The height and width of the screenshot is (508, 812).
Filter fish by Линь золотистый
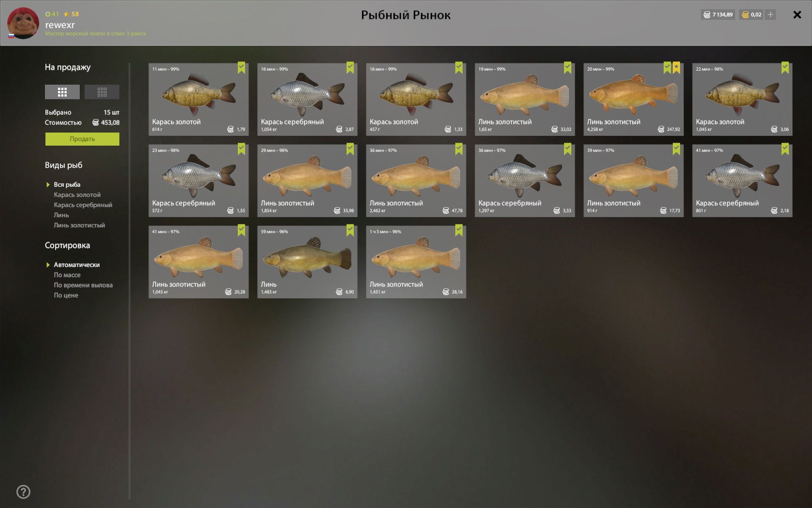pyautogui.click(x=79, y=225)
